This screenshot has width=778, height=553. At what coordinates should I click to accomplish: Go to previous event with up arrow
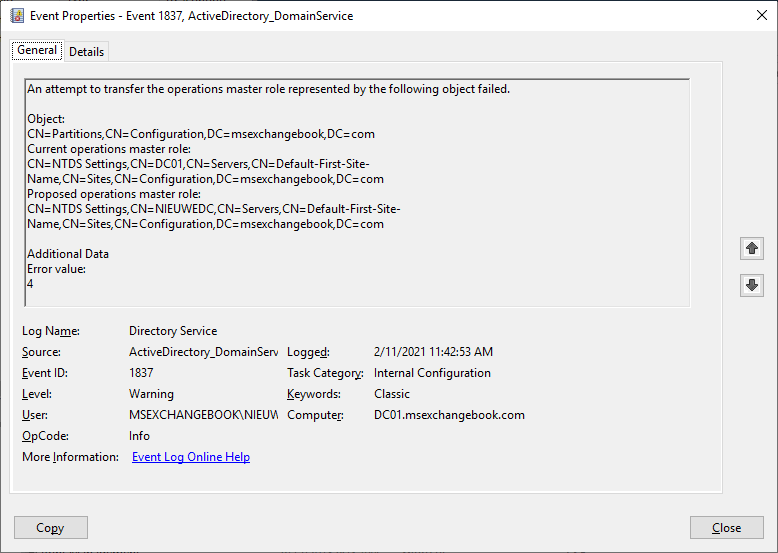coord(752,248)
